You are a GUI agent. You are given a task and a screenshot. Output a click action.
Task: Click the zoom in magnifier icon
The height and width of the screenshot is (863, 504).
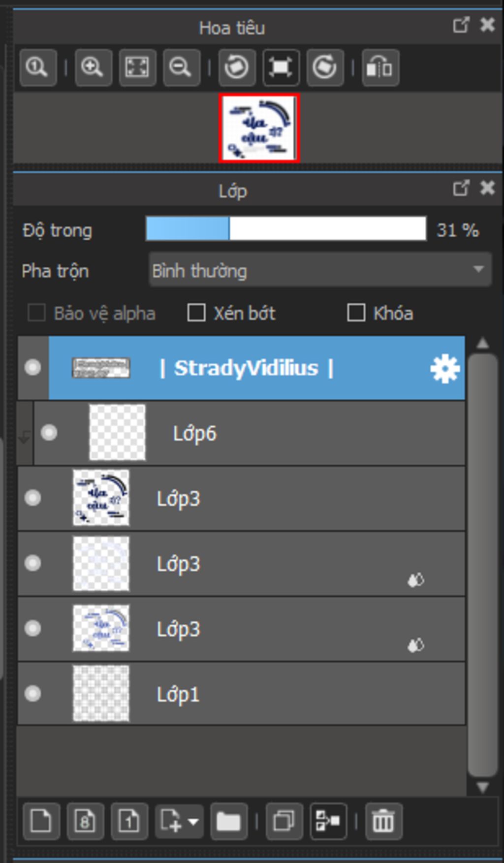click(x=93, y=67)
